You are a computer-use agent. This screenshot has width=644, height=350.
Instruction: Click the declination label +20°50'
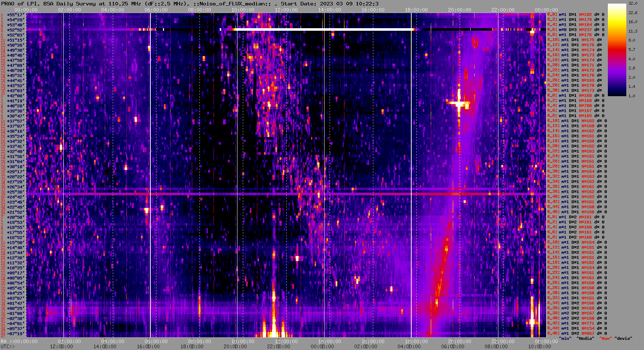pyautogui.click(x=15, y=217)
